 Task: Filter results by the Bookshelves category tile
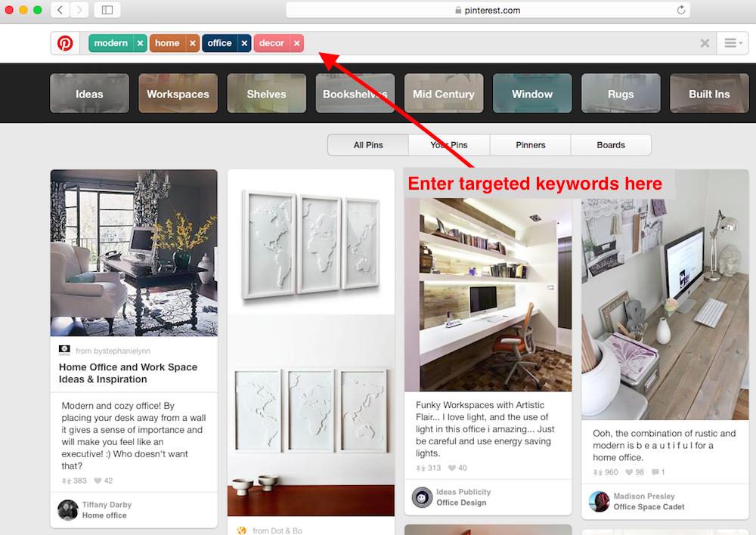[355, 94]
